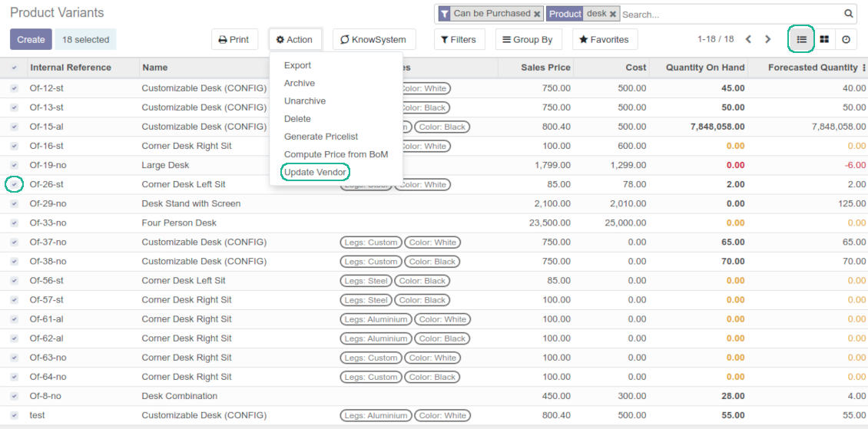This screenshot has height=429, width=868.
Task: Choose Update Vendor from Action menu
Action: point(315,172)
